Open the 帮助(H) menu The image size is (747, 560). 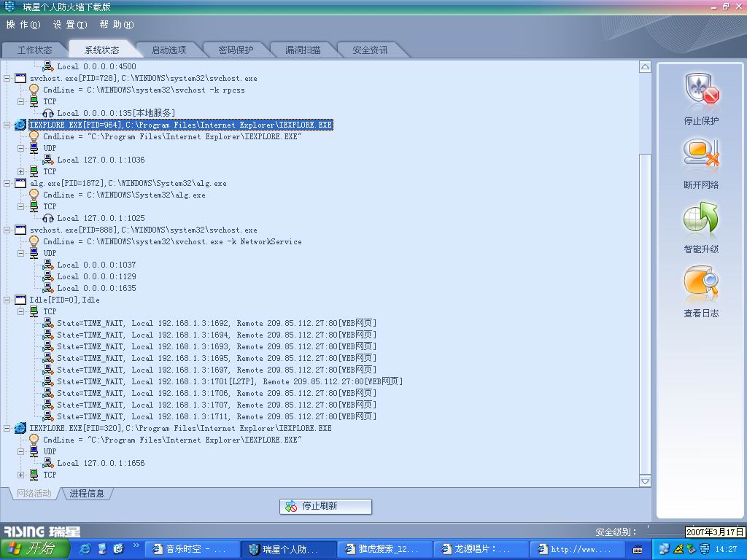click(x=117, y=25)
